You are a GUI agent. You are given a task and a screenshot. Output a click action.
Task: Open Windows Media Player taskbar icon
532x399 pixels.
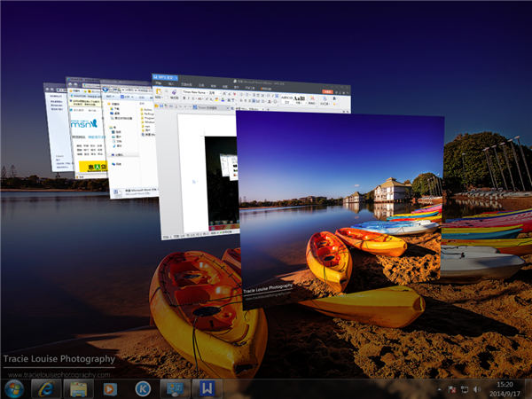click(x=110, y=388)
